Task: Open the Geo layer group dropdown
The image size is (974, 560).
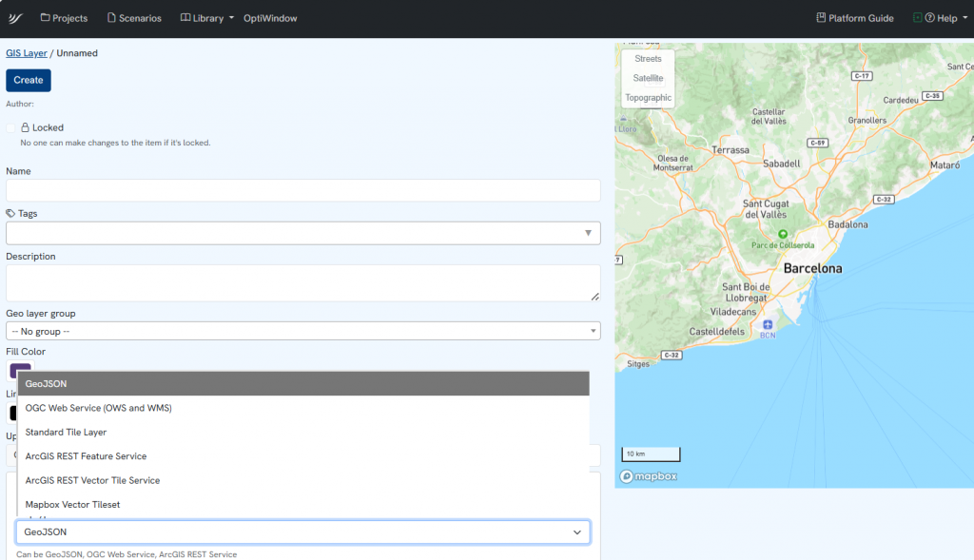Action: tap(302, 331)
